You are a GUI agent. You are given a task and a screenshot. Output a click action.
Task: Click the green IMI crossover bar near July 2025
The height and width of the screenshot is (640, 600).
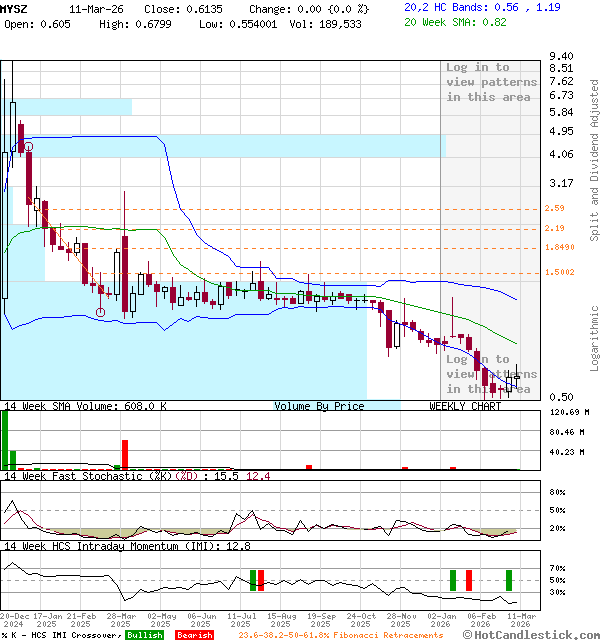point(253,580)
